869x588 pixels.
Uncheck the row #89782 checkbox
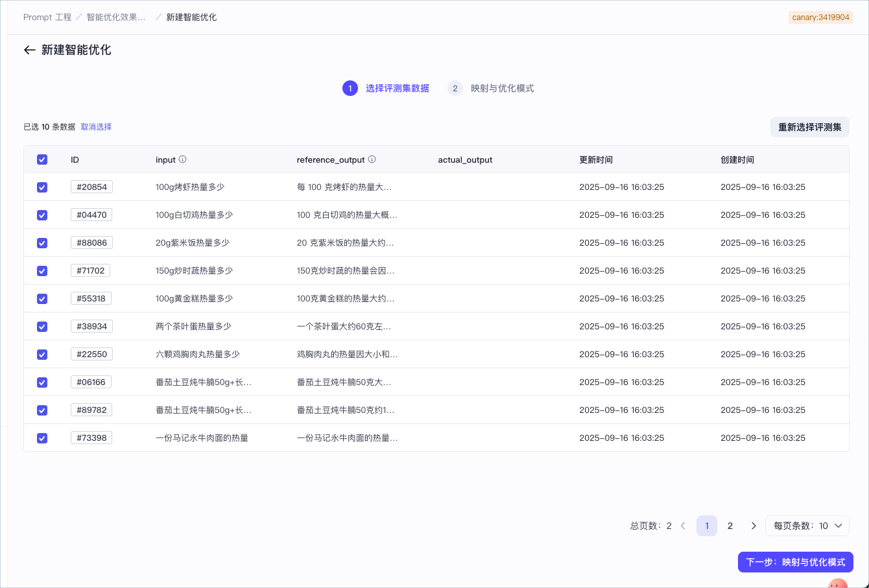(42, 410)
